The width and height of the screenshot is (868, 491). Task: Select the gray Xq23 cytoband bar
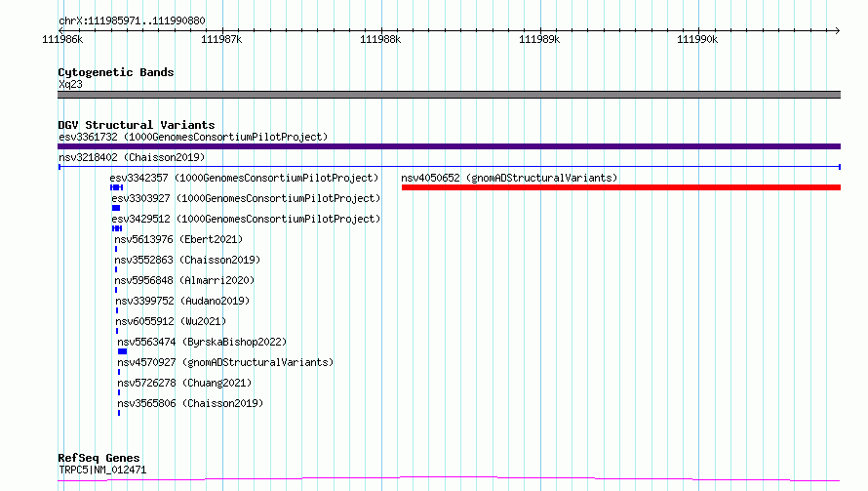pos(449,95)
